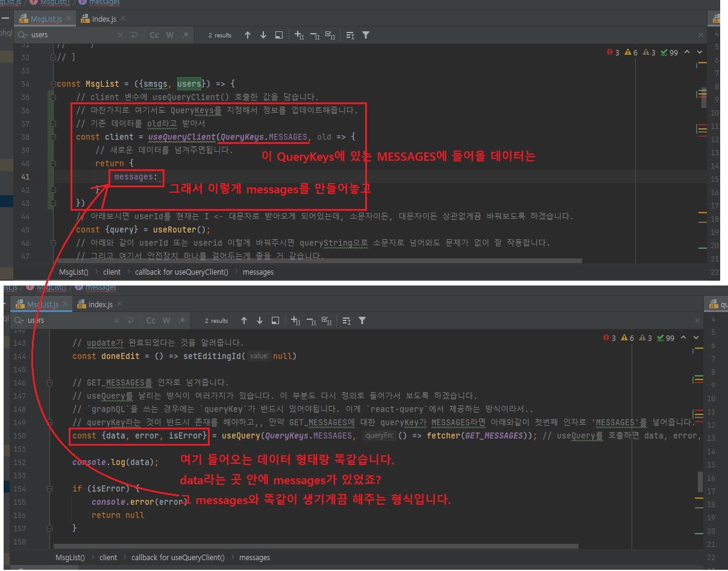
Task: Open search filter funnel in upper search bar
Action: [x=365, y=36]
